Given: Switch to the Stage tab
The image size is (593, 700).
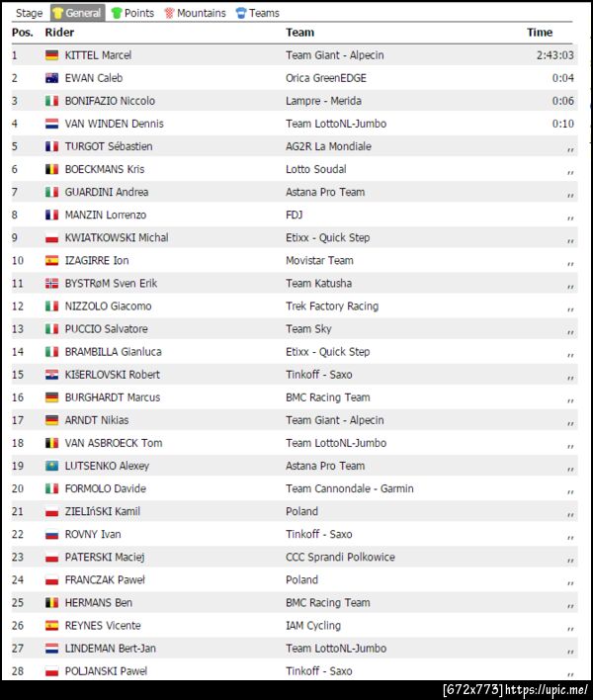Looking at the screenshot, I should point(30,13).
